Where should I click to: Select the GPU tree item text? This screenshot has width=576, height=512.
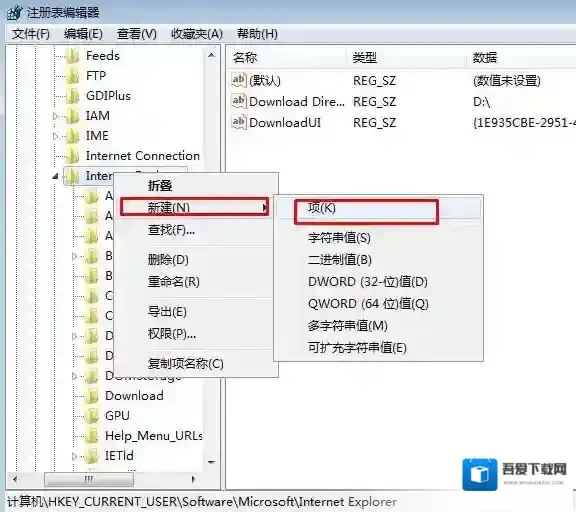[x=117, y=415]
